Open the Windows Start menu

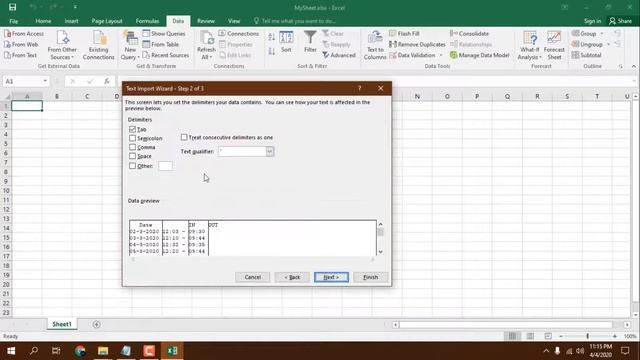point(11,351)
